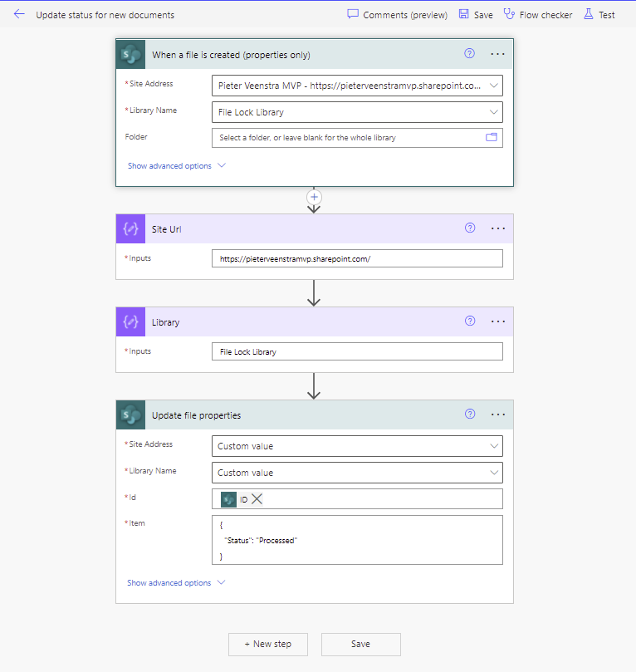Open ellipsis menu for Library action
Viewport: 636px width, 672px height.
point(498,321)
